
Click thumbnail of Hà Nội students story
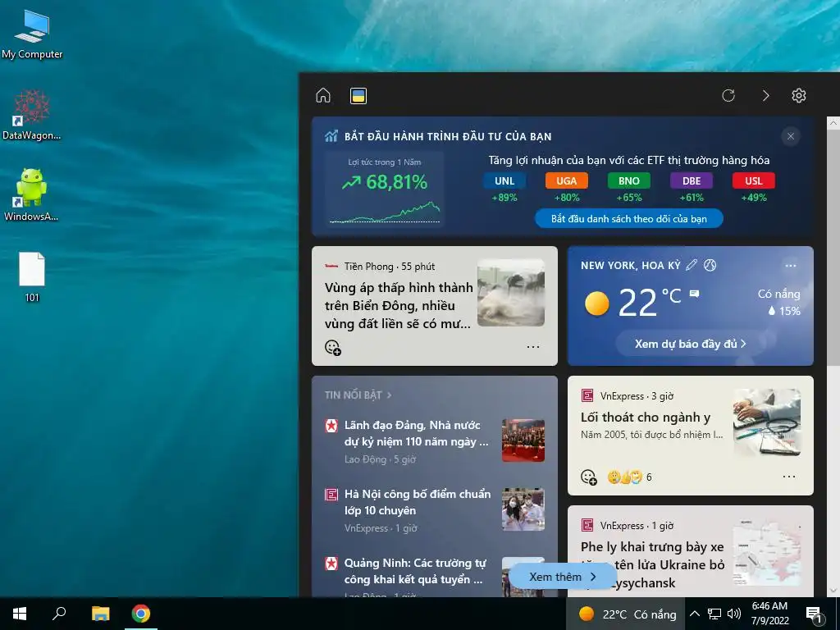click(523, 509)
